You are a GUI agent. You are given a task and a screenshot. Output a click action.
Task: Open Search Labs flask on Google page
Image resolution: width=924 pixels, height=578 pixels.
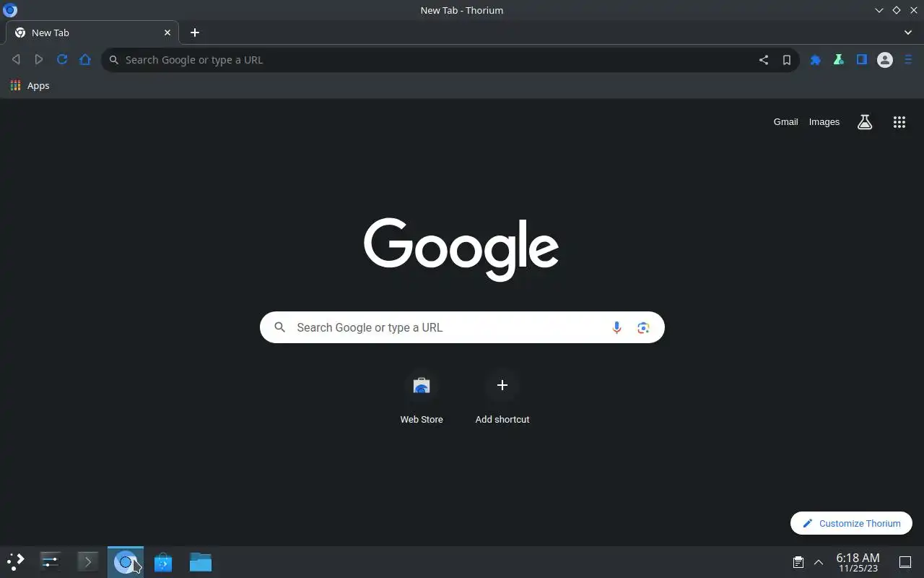coord(865,122)
